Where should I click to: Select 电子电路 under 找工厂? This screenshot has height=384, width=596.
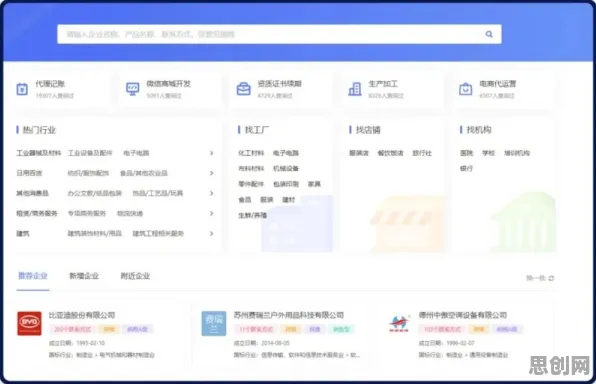(x=286, y=153)
